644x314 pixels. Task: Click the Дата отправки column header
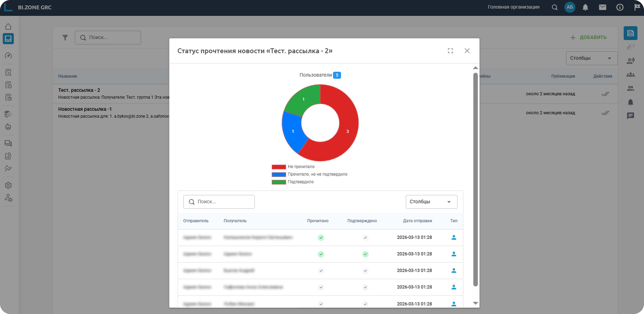417,221
